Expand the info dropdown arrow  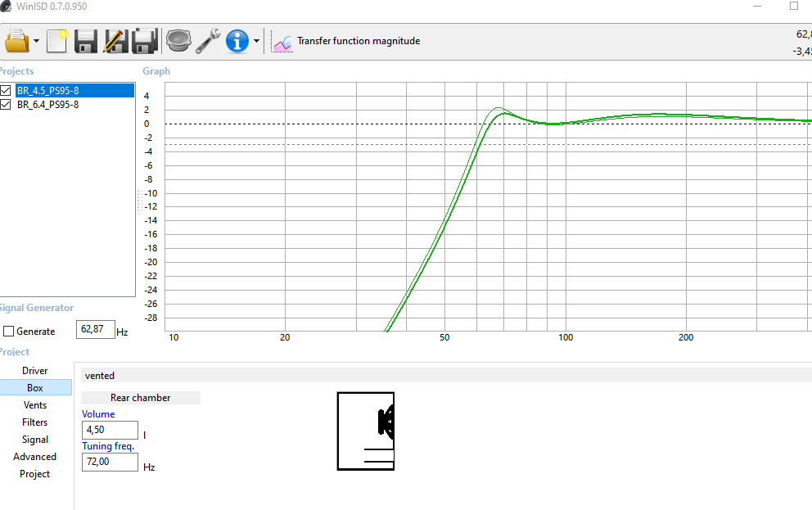tap(256, 41)
